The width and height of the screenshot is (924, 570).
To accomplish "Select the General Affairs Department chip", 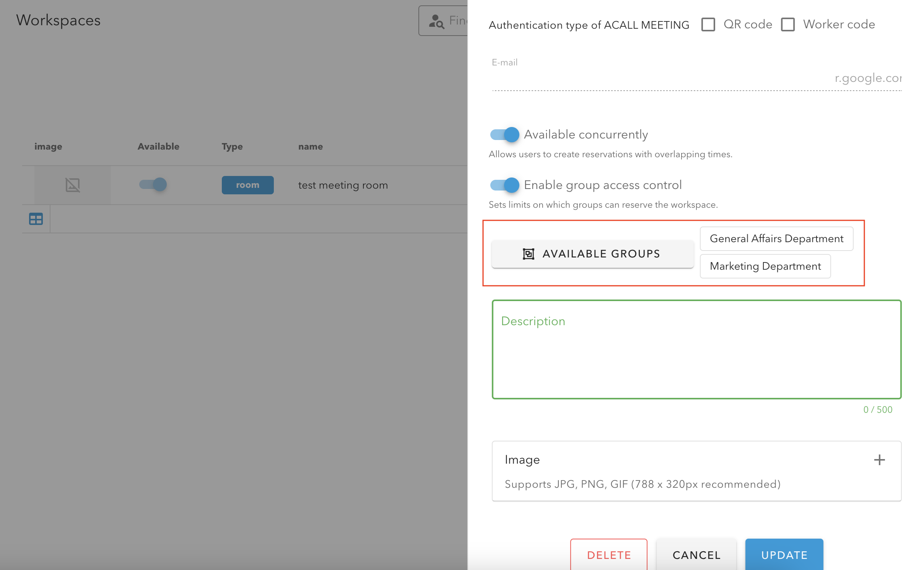I will (x=776, y=239).
